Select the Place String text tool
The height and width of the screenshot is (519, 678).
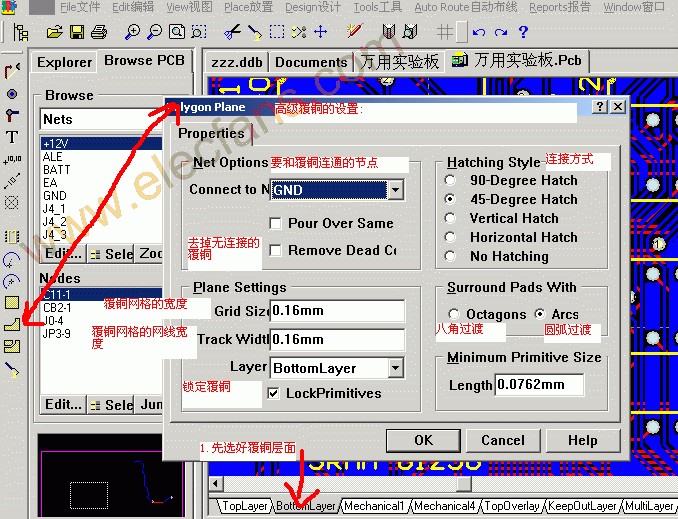[x=12, y=137]
